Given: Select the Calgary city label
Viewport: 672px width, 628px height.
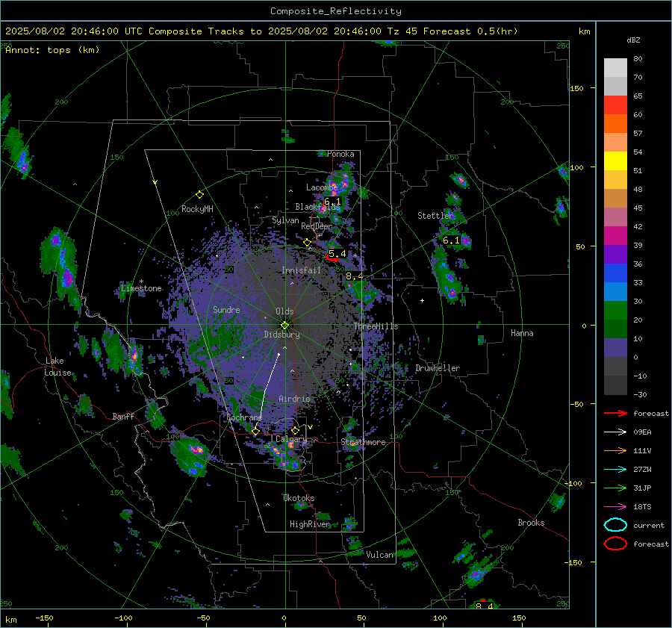Looking at the screenshot, I should [x=291, y=439].
